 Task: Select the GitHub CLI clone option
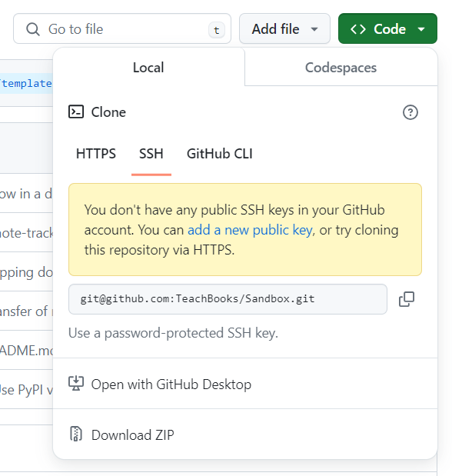pos(220,154)
